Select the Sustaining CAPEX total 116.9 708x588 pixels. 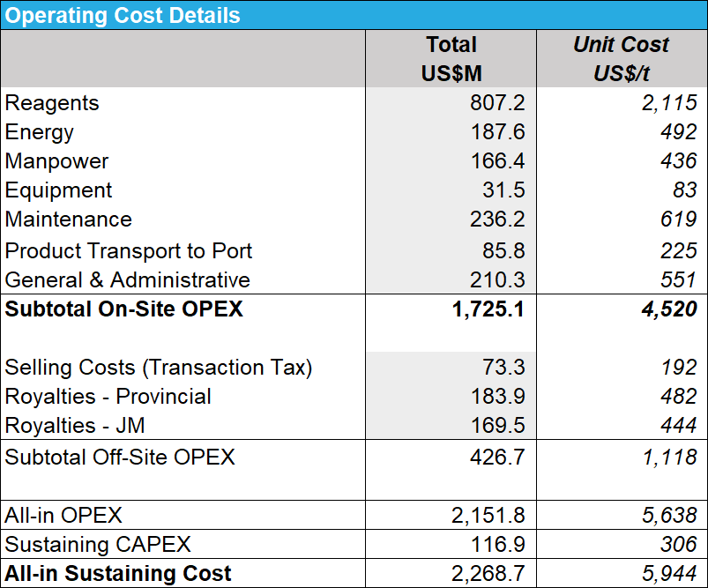497,545
